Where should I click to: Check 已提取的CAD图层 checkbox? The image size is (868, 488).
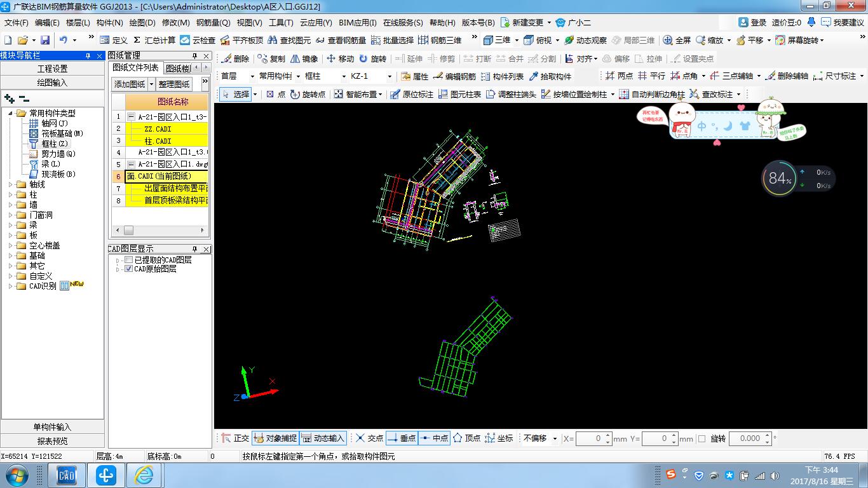pyautogui.click(x=129, y=260)
